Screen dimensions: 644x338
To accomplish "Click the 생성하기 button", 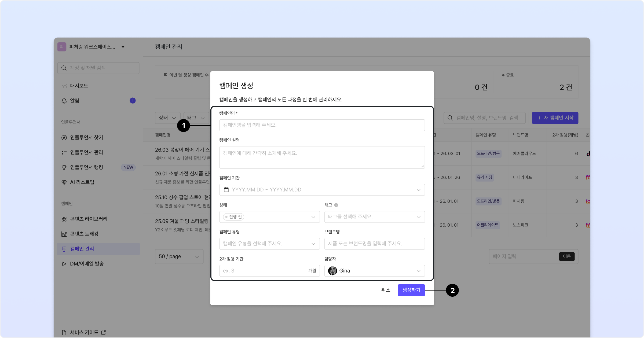I will coord(411,290).
